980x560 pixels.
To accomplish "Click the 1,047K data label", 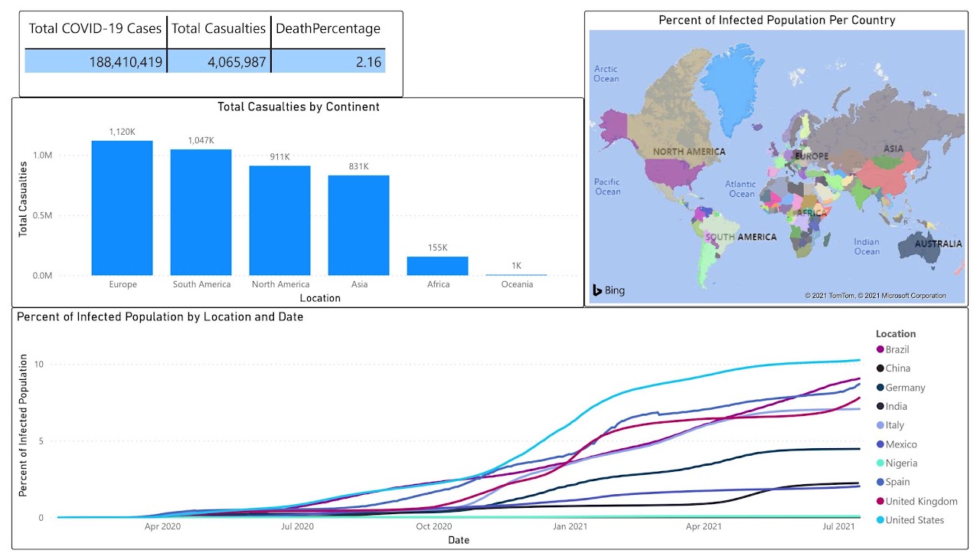I will tap(201, 141).
